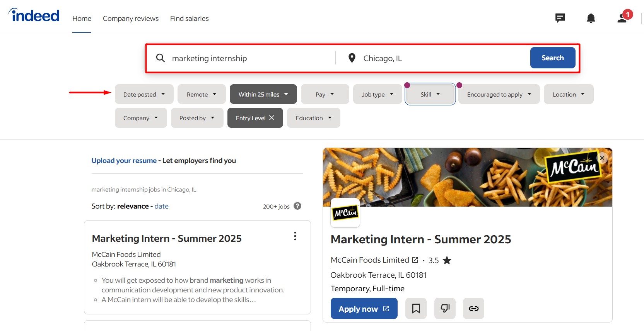Image resolution: width=644 pixels, height=331 pixels.
Task: Close the McCain banner with X
Action: [x=602, y=158]
